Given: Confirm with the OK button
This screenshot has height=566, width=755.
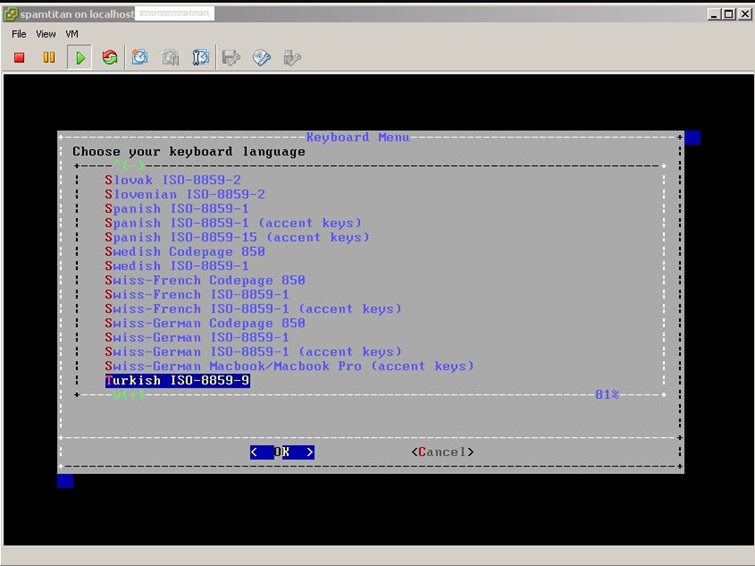Looking at the screenshot, I should tap(282, 452).
